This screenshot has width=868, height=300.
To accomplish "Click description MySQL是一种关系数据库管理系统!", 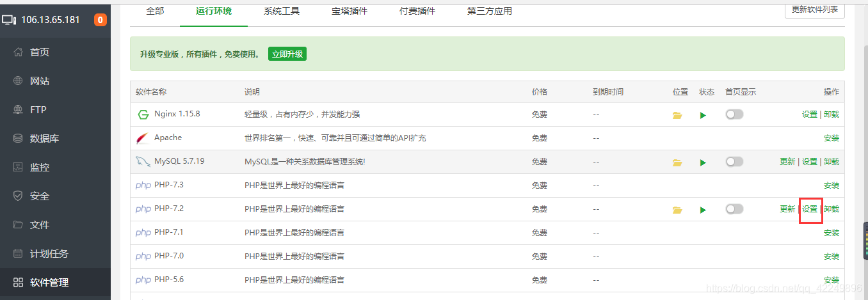I will pos(305,162).
